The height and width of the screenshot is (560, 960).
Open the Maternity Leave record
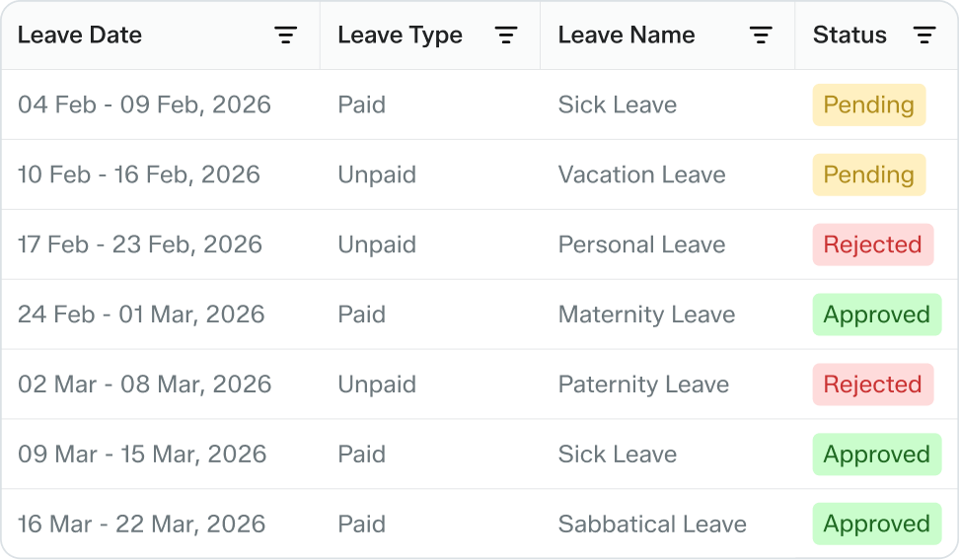click(646, 315)
